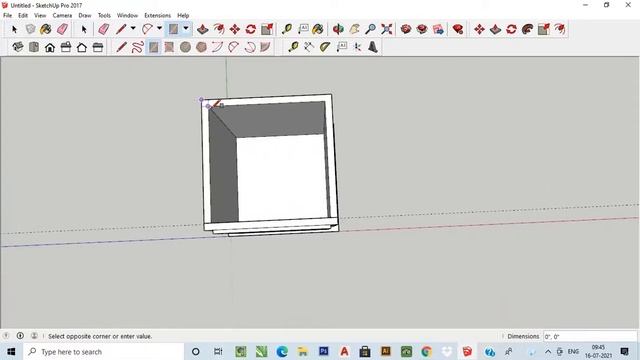The image size is (640, 360).
Task: Open Photoshop from the taskbar
Action: pos(324,351)
